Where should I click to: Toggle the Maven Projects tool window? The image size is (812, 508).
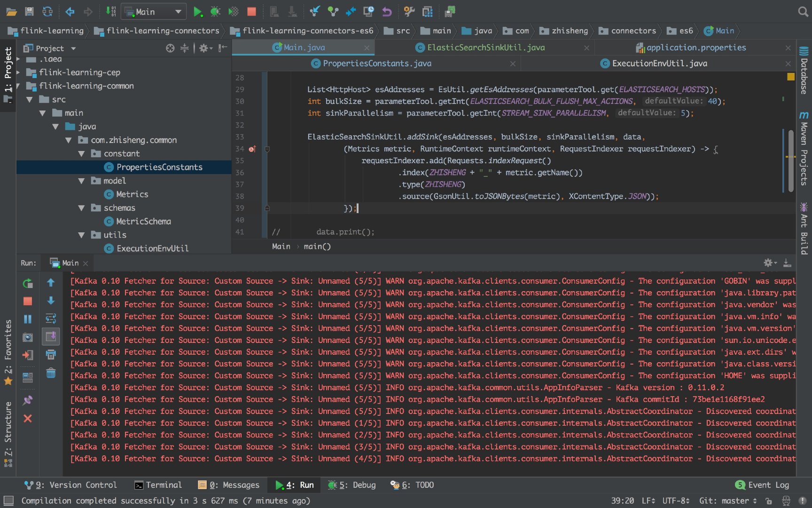tap(804, 149)
